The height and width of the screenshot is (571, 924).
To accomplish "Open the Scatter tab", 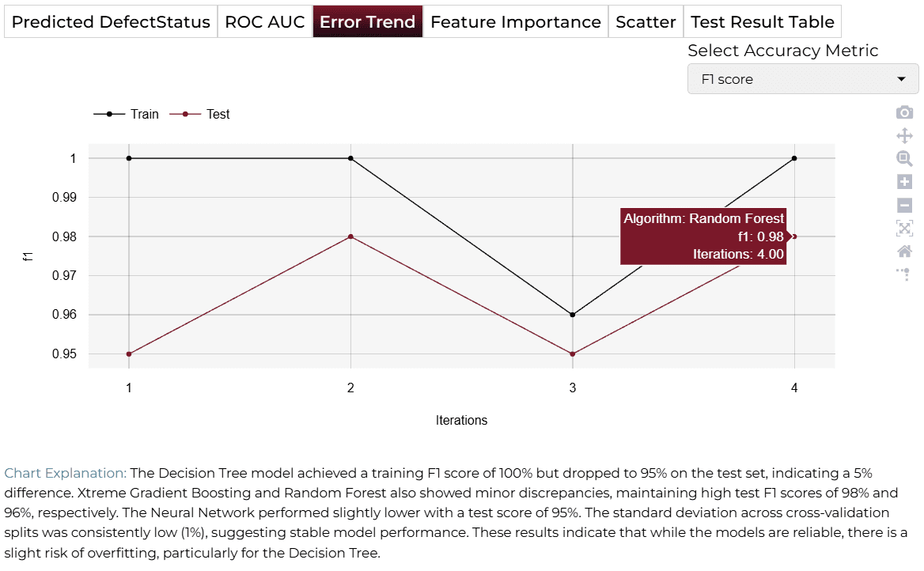I will (646, 22).
